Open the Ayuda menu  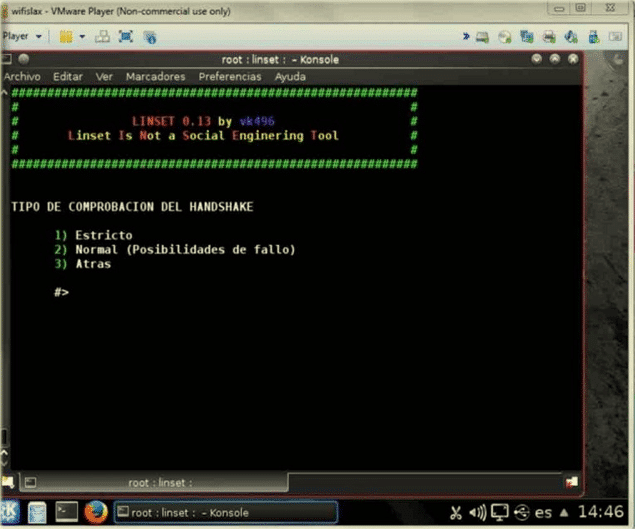[290, 77]
